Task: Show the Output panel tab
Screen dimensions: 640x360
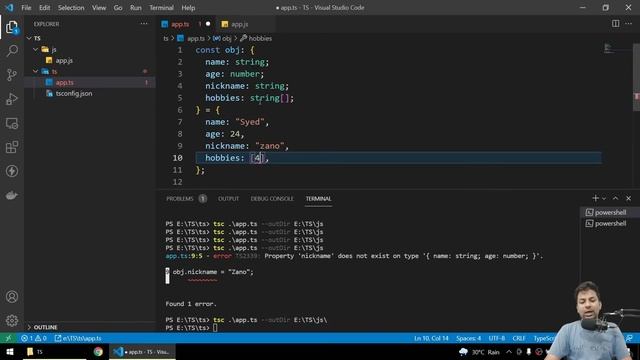Action: pos(228,199)
